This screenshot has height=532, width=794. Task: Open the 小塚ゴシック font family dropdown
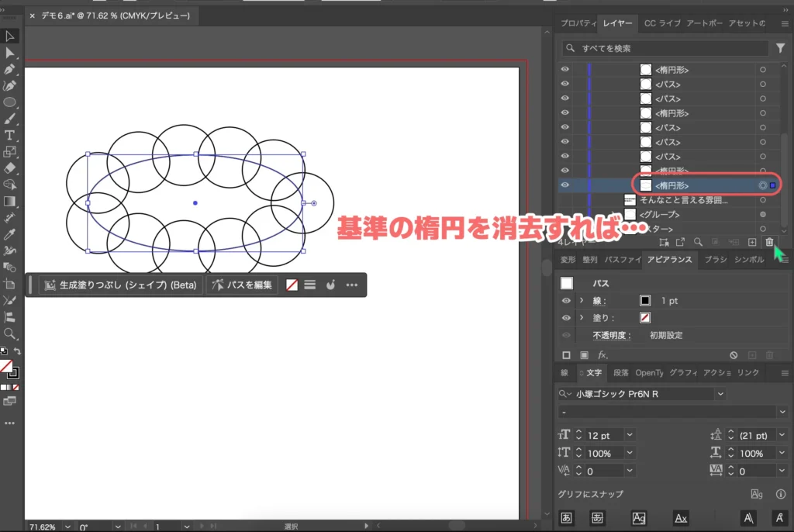click(720, 394)
